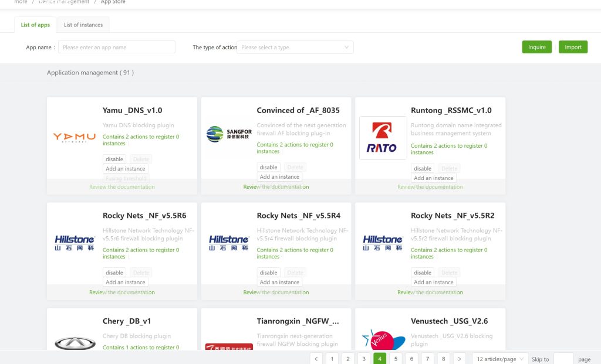Focus the App name input field
The height and width of the screenshot is (364, 601).
pos(117,47)
